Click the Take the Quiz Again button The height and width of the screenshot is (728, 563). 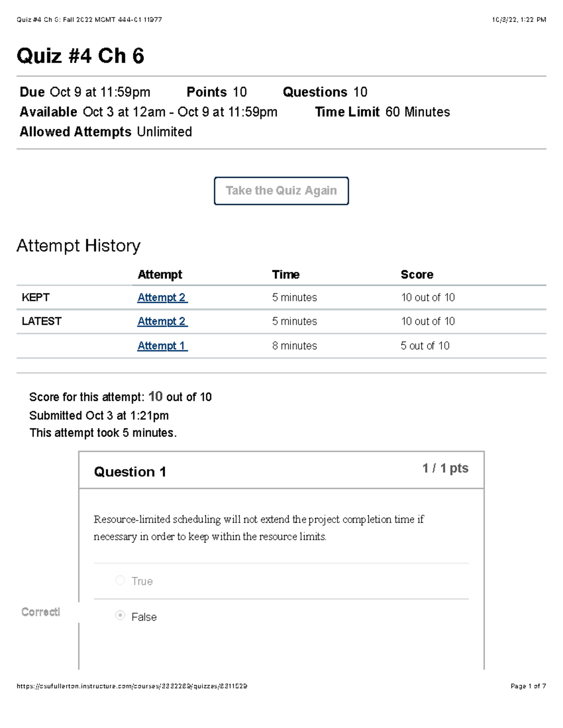pos(281,191)
